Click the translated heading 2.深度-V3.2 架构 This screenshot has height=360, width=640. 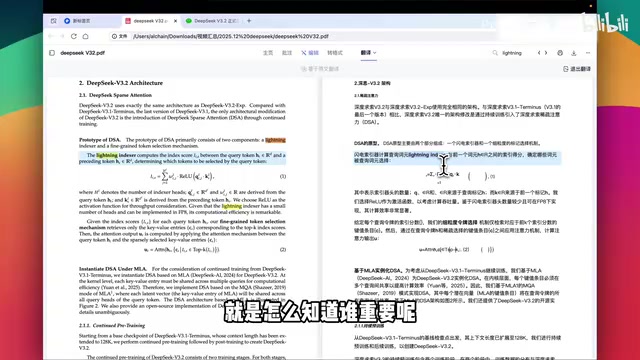coord(372,83)
